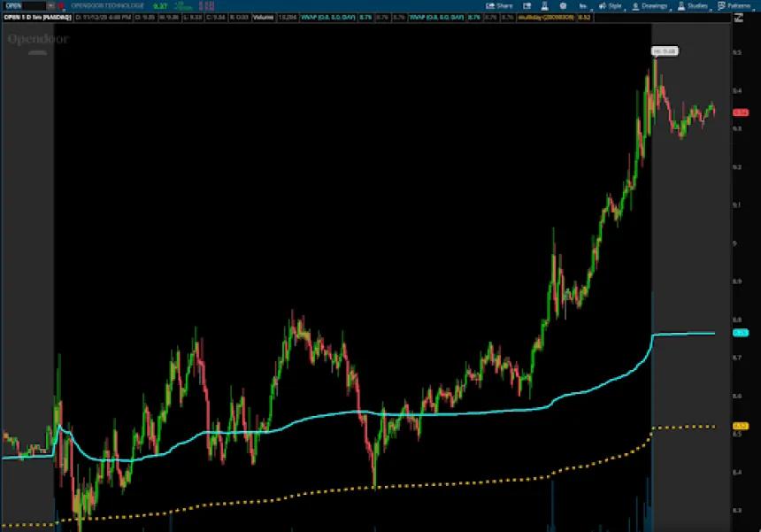761x532 pixels.
Task: Click the red last-price bubble on axis
Action: (740, 112)
